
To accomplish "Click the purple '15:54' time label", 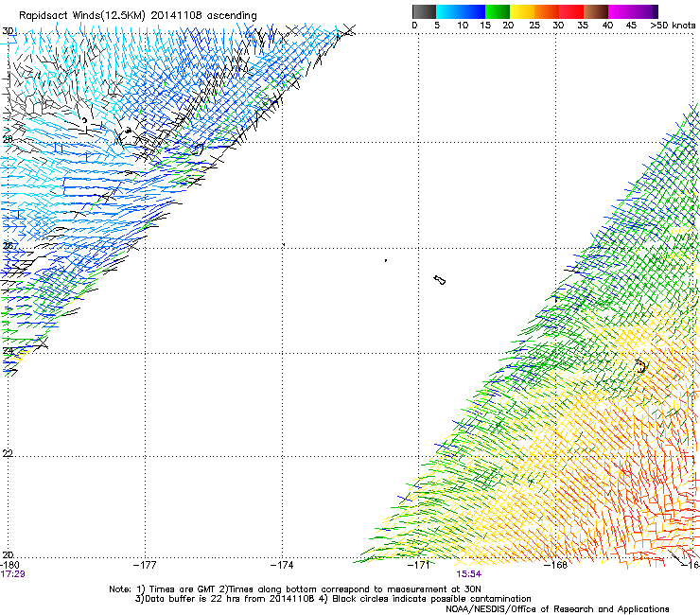I will tap(469, 574).
